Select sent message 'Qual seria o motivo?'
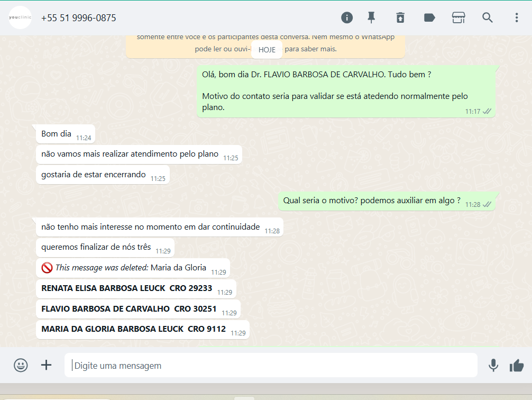Image resolution: width=532 pixels, height=400 pixels. (x=387, y=201)
